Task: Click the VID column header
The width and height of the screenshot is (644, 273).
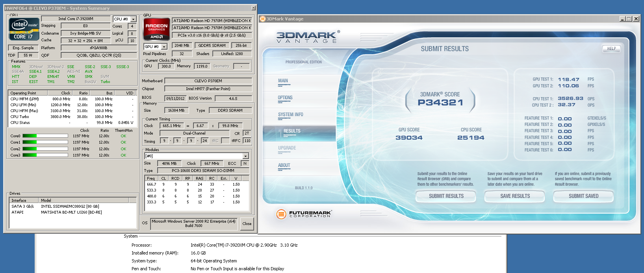Action: (125, 93)
